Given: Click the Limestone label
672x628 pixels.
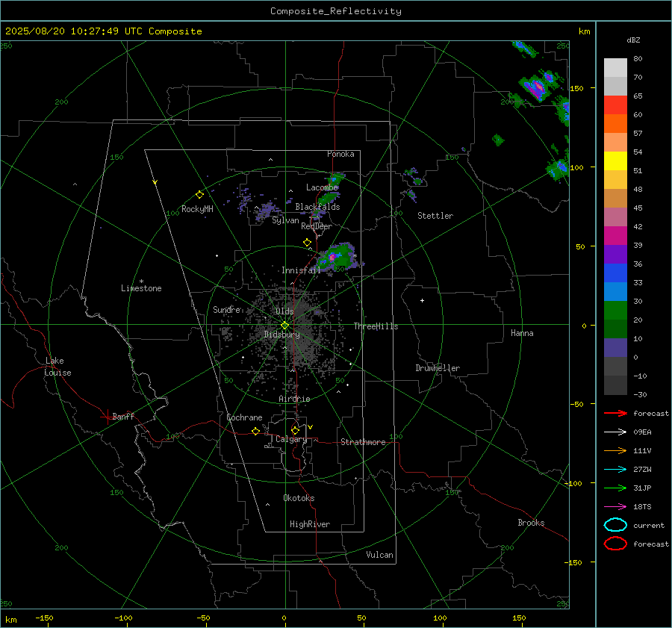Looking at the screenshot, I should point(141,288).
